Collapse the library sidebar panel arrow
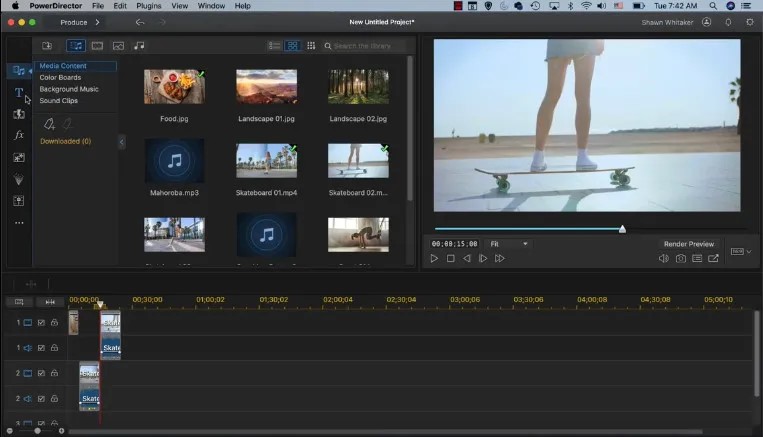Viewport: 763px width, 437px height. point(122,142)
